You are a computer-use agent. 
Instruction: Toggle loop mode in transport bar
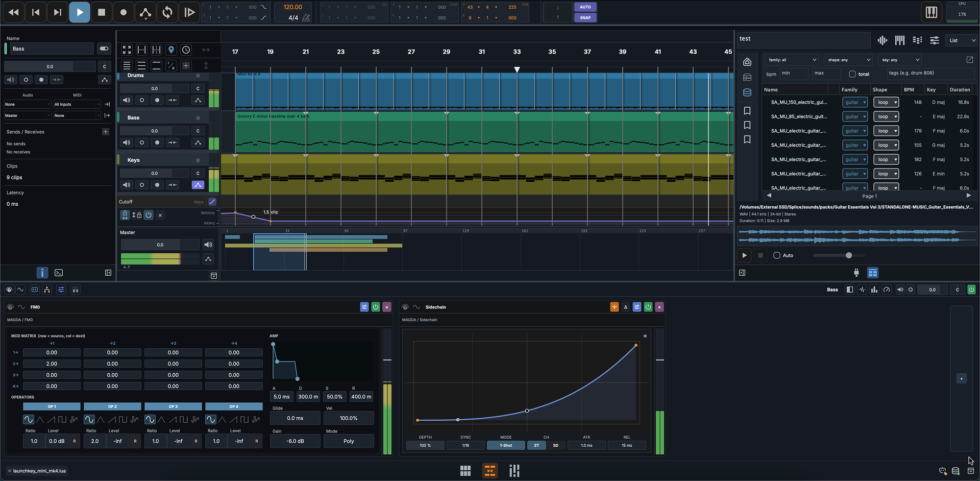pyautogui.click(x=167, y=12)
